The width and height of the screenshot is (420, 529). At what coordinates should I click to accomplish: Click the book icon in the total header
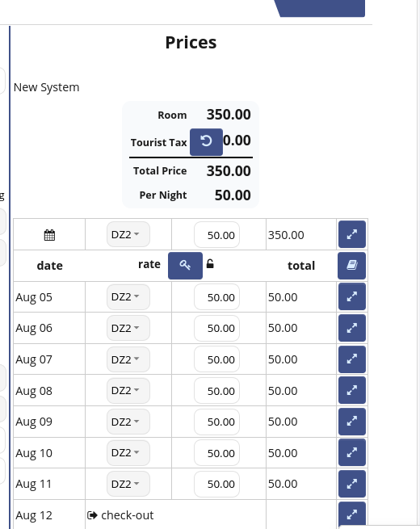click(351, 266)
